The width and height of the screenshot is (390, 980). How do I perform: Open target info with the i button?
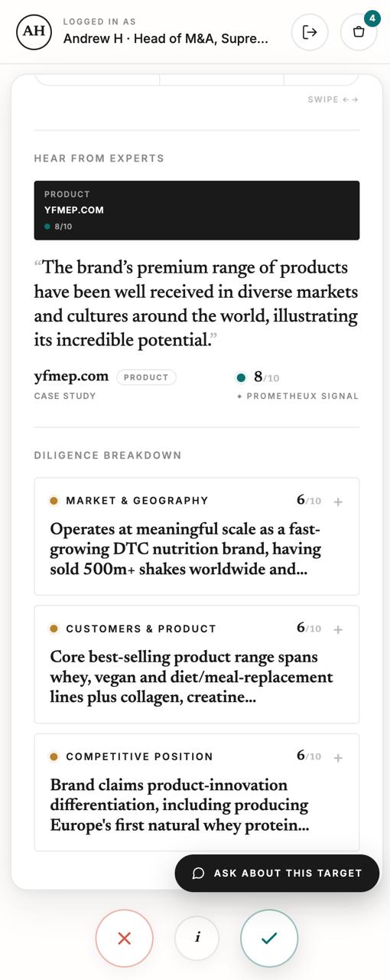pyautogui.click(x=197, y=938)
